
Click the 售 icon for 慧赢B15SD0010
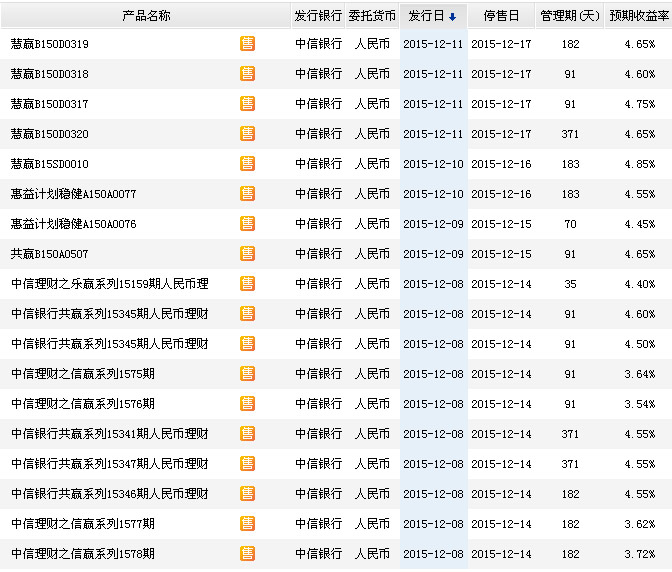tap(247, 164)
